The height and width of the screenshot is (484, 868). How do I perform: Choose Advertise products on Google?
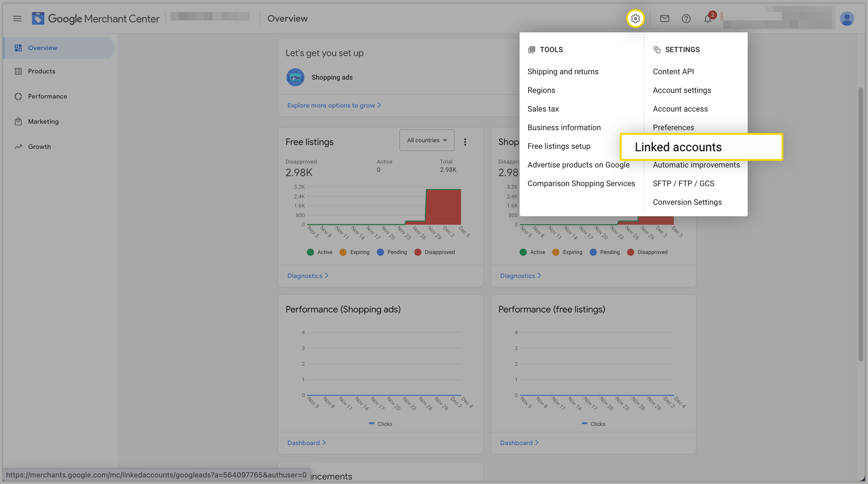[x=578, y=165]
